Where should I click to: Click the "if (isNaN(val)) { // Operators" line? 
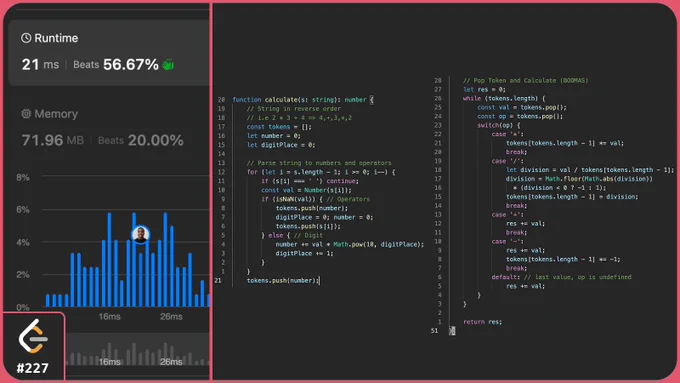click(315, 199)
